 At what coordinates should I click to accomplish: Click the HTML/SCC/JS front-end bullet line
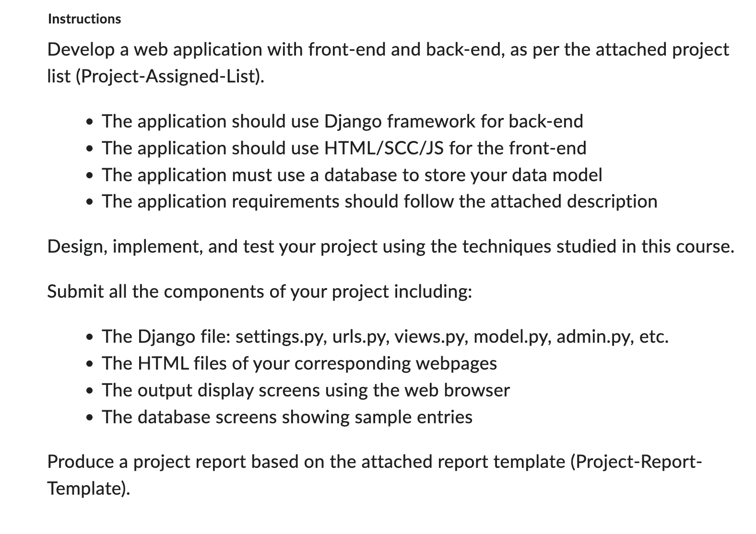click(344, 148)
